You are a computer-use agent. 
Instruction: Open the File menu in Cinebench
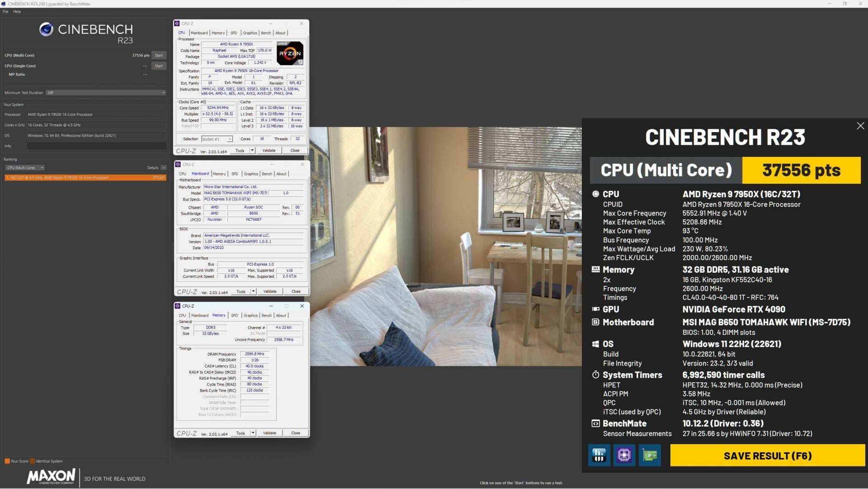click(x=5, y=11)
